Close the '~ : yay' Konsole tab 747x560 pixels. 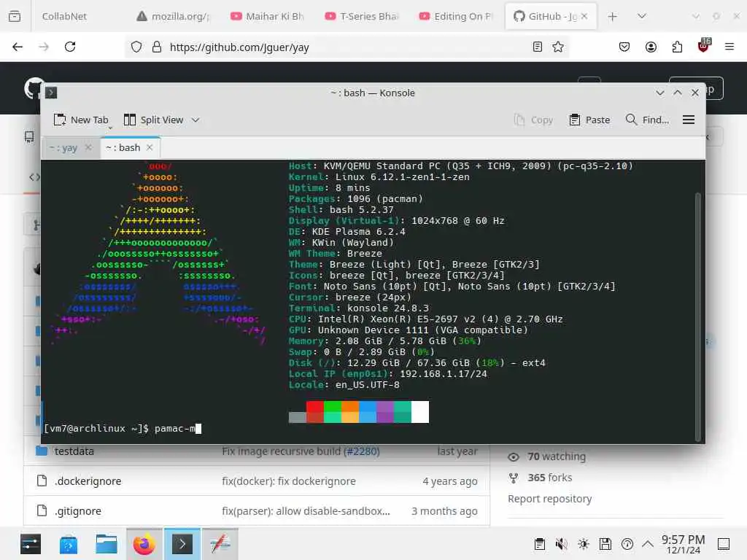pos(88,147)
